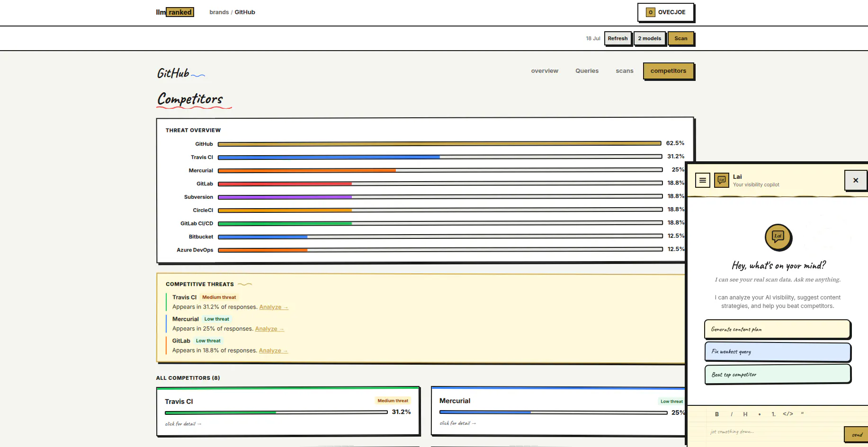
Task: Switch to the overview tab
Action: 545,71
